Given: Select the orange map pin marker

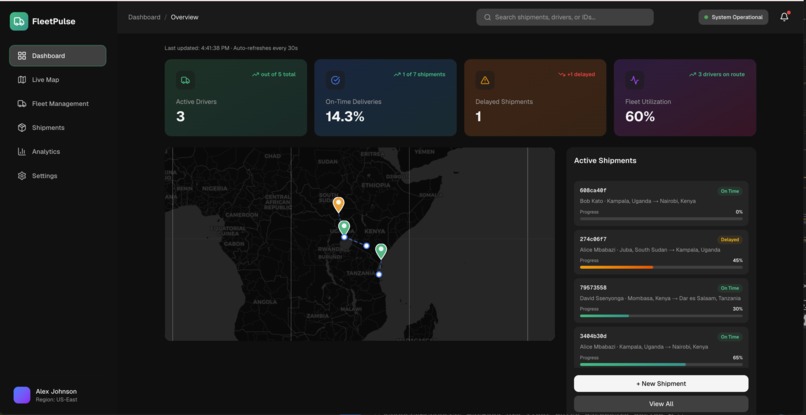Looking at the screenshot, I should point(338,205).
